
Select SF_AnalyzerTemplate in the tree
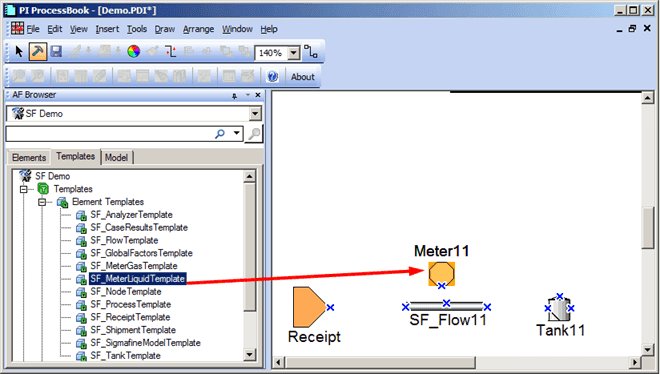click(x=131, y=215)
